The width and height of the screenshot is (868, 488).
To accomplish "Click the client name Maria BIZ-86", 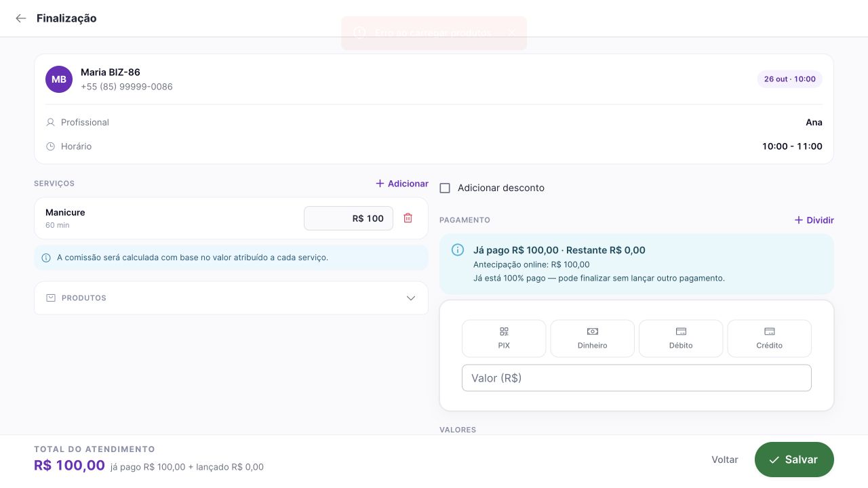I will 111,72.
